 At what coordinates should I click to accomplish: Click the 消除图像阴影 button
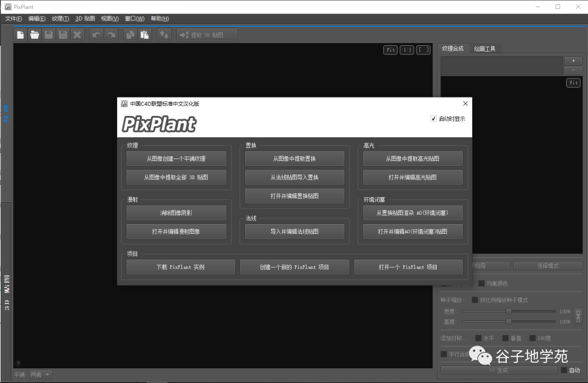(x=176, y=212)
